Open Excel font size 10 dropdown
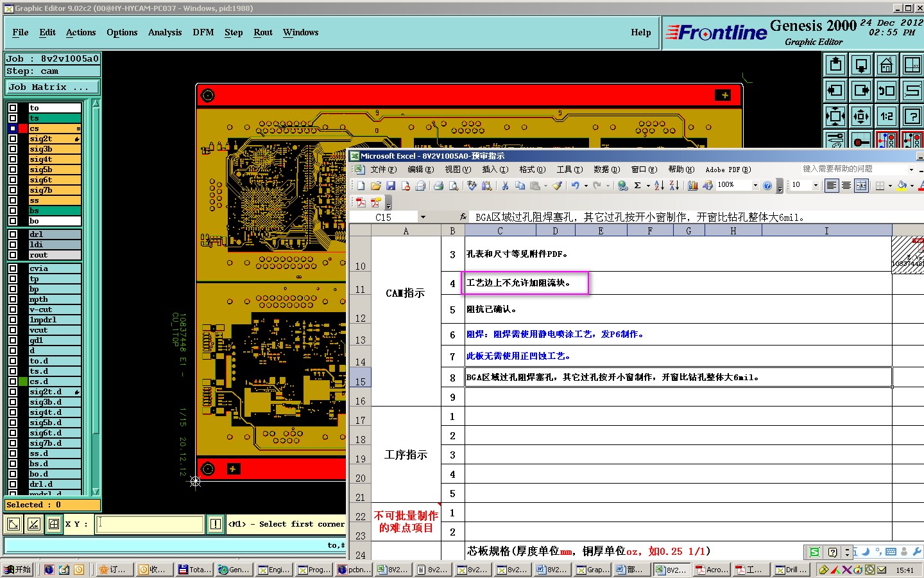The image size is (924, 578). [x=816, y=186]
